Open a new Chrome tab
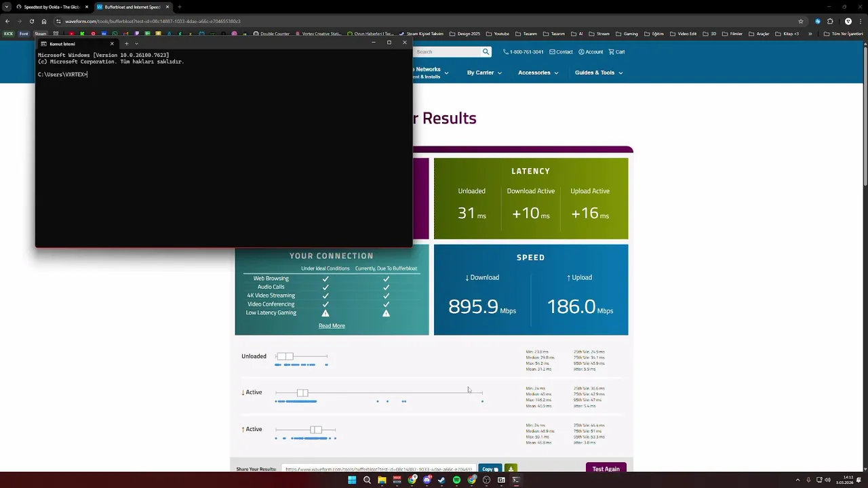Screen dimensions: 868x488 click(x=180, y=7)
